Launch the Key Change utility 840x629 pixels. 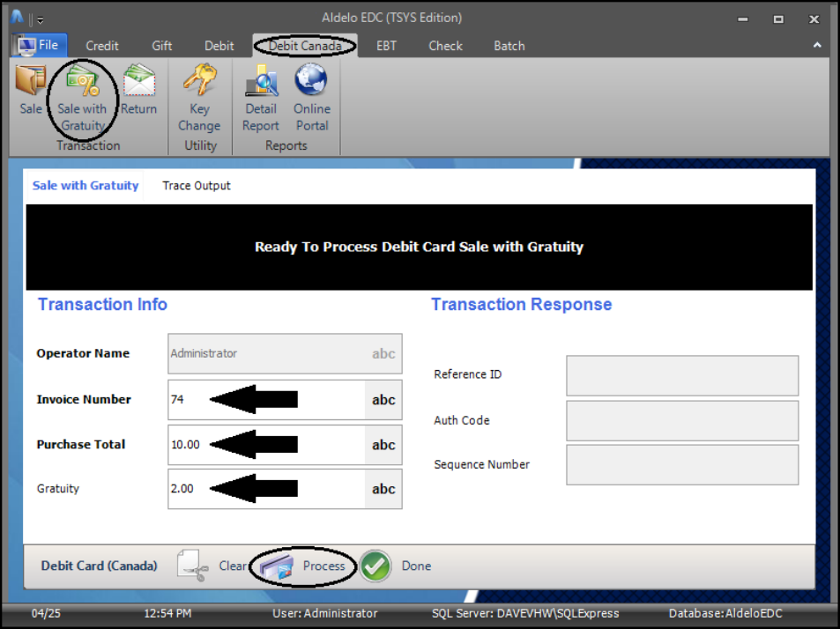pos(199,98)
